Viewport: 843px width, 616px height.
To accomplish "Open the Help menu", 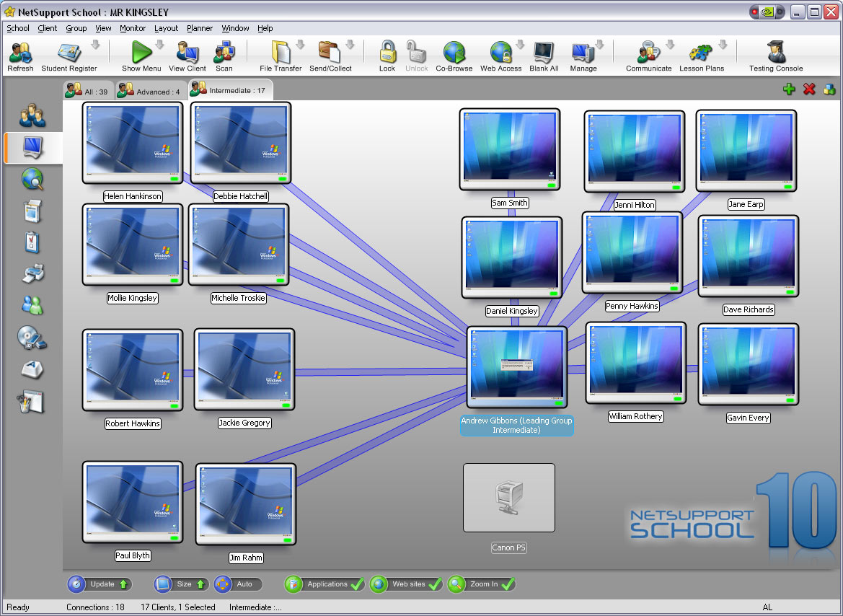I will pyautogui.click(x=265, y=29).
